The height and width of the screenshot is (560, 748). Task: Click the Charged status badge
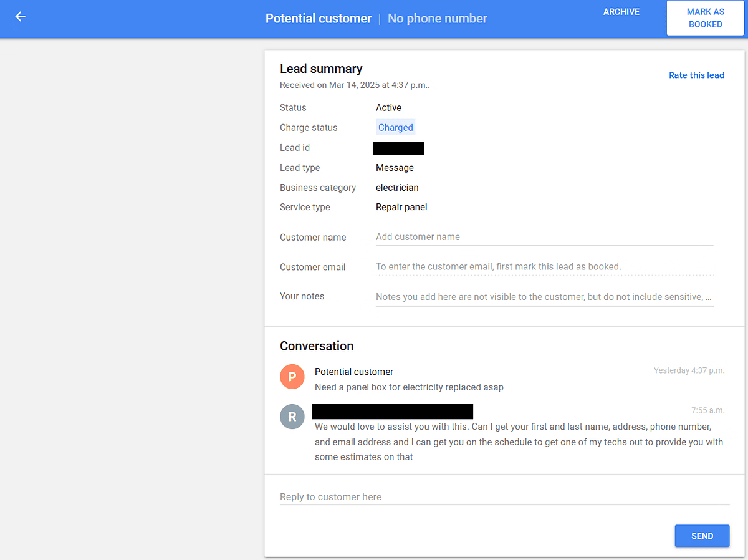pos(396,128)
